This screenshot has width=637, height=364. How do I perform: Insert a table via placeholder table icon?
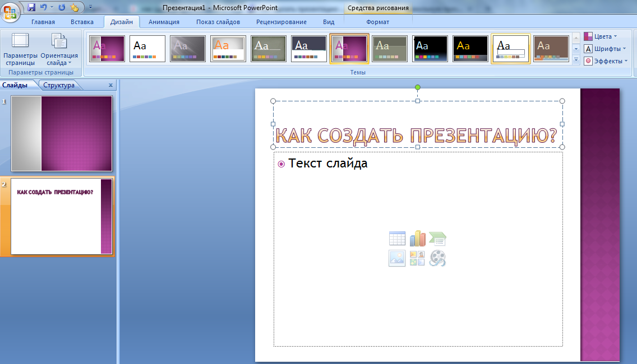397,239
